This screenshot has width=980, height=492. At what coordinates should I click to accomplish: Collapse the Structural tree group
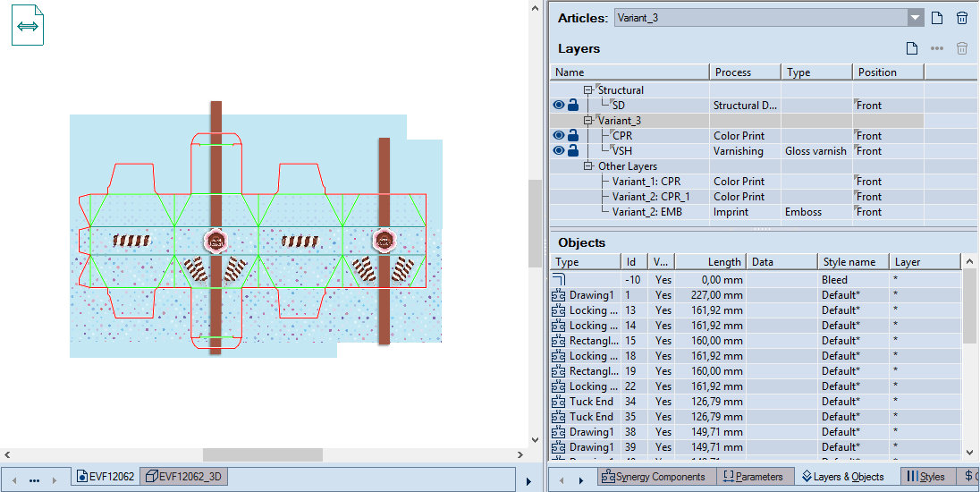[588, 90]
